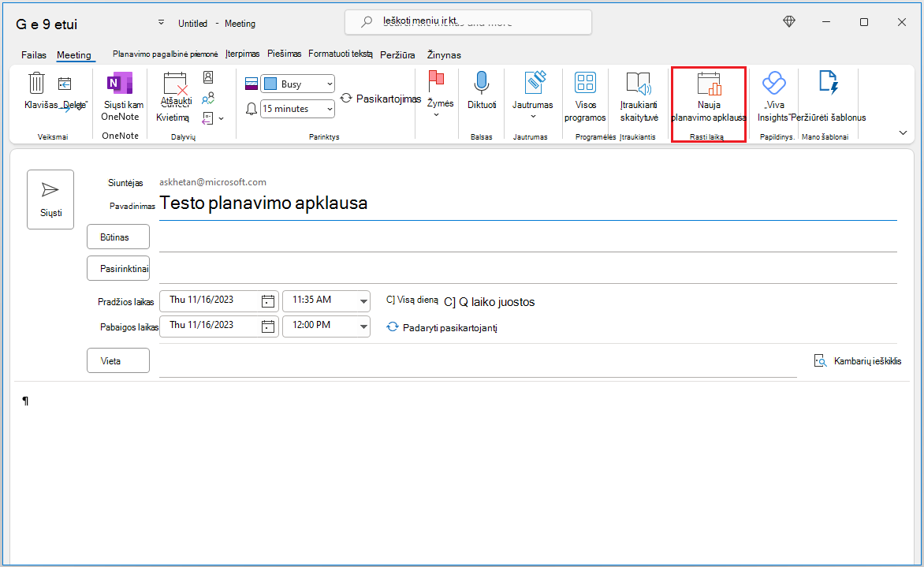Open the Jautrumas sensitivity menu
Viewport: 924px width, 567px height.
(x=532, y=95)
